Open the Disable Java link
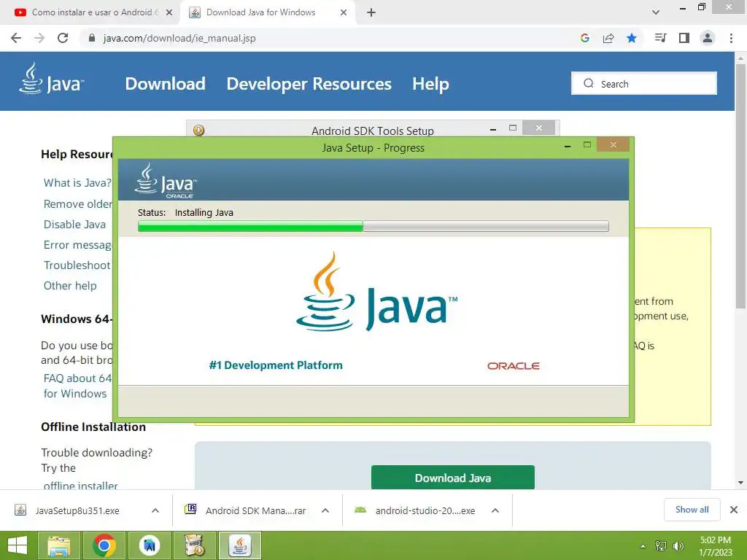The image size is (747, 560). point(75,225)
